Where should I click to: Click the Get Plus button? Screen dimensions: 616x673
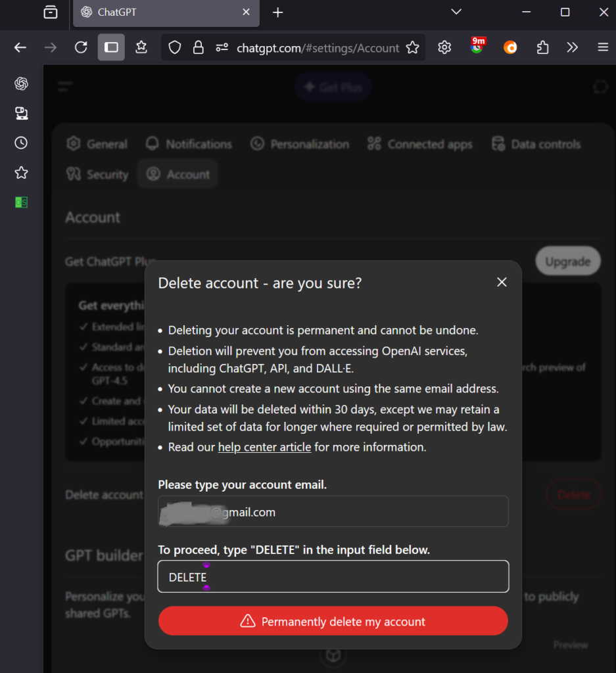tap(333, 87)
